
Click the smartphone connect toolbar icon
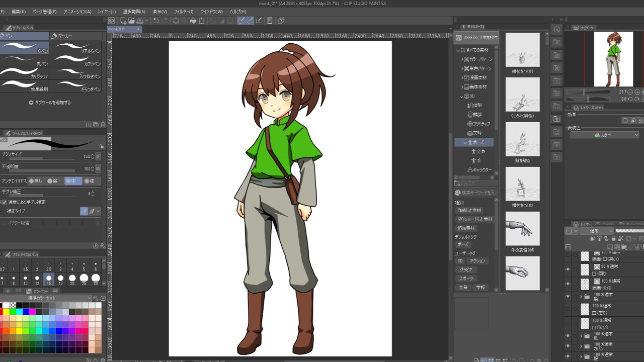point(270,21)
